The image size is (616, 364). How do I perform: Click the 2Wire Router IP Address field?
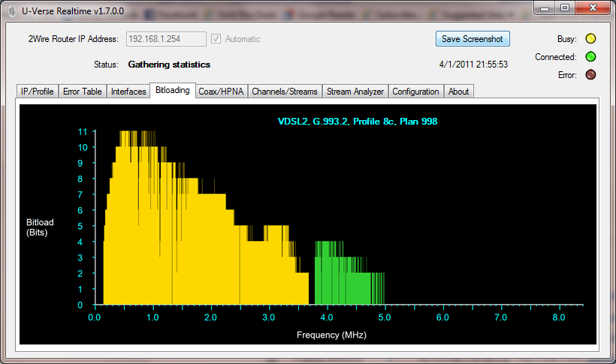click(x=165, y=39)
